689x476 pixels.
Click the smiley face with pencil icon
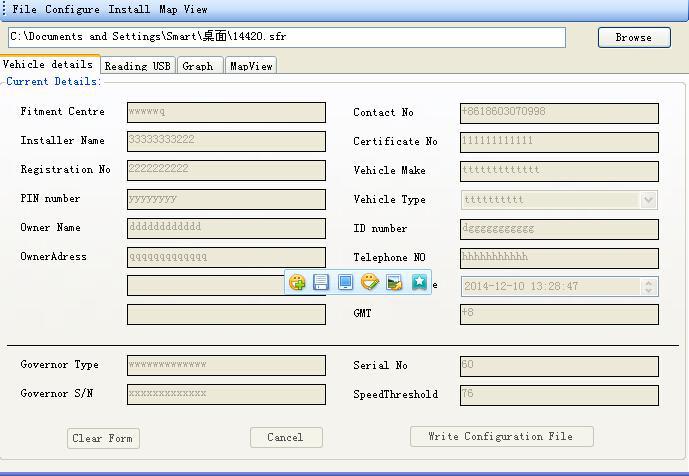(x=370, y=283)
